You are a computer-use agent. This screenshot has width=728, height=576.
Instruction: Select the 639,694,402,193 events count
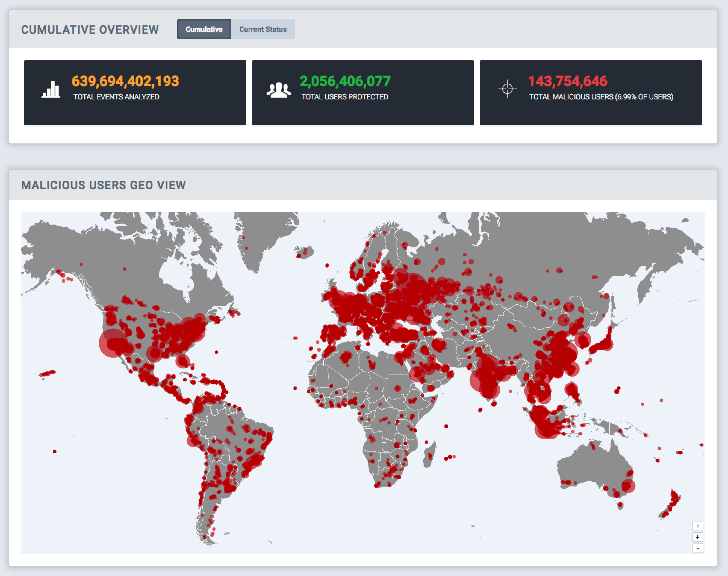[125, 81]
